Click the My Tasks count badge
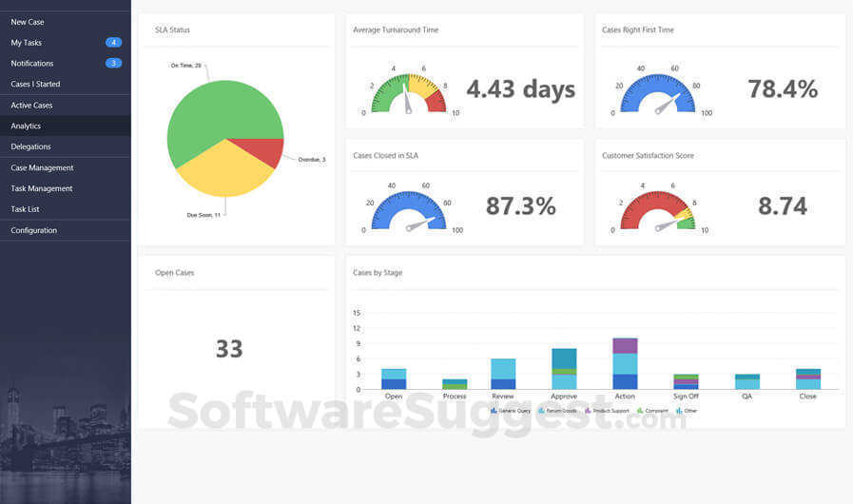Viewport: 853px width, 504px height. click(x=113, y=43)
